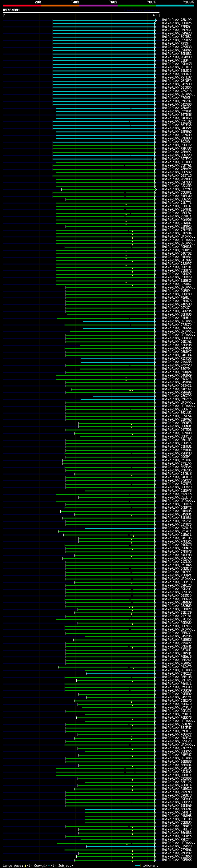This screenshot has height=868, width=197.
Task: Click the query end position 433
Action: pyautogui.click(x=155, y=15)
